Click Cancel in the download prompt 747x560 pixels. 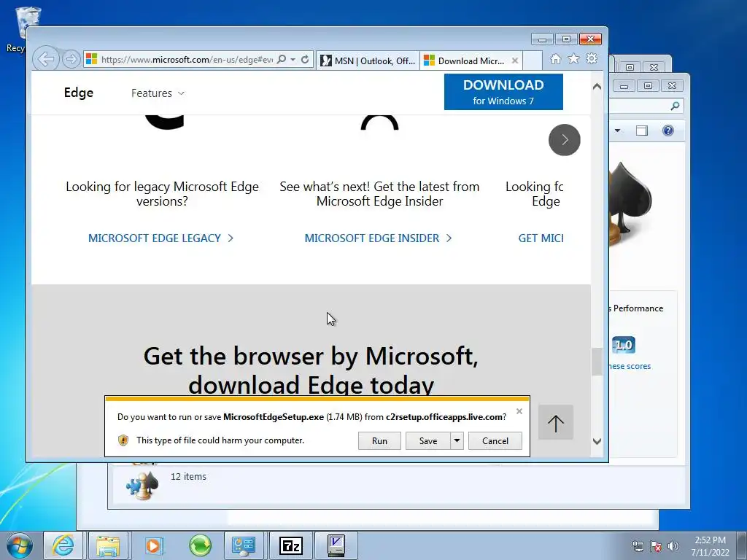tap(495, 441)
